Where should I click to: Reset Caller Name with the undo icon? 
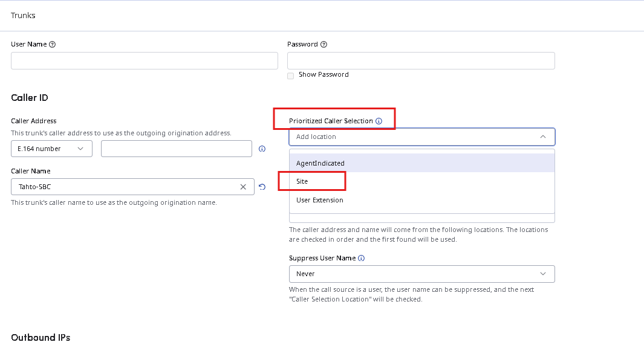tap(262, 187)
